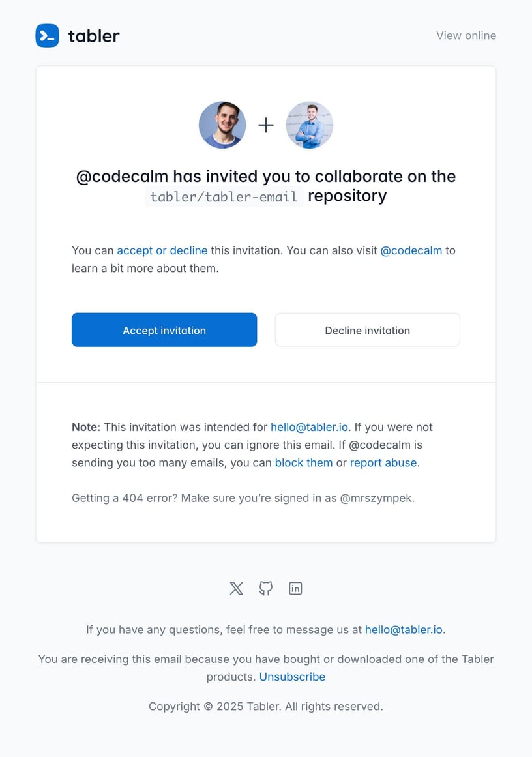The image size is (532, 757).
Task: Follow the "accept or decline" link
Action: tap(162, 250)
